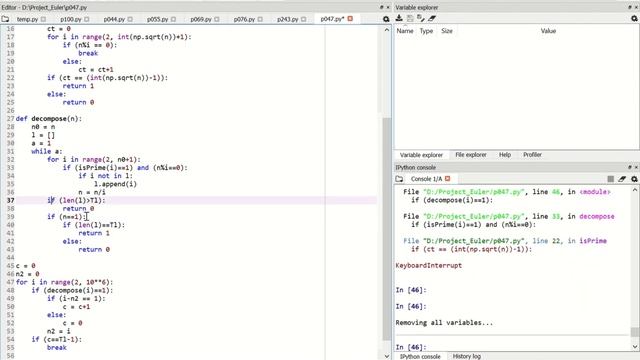640x360 pixels.
Task: Click the editor scrollbar up arrow
Action: coord(387,30)
